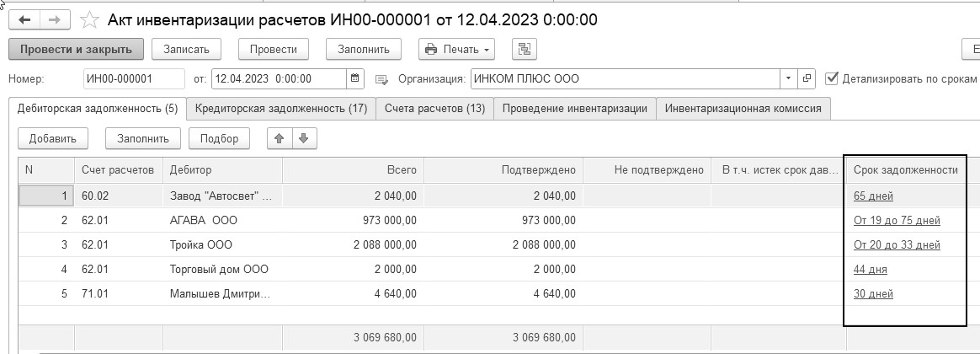Open the Счета расчетов tab
Screen dimensions: 980x354
[x=434, y=108]
